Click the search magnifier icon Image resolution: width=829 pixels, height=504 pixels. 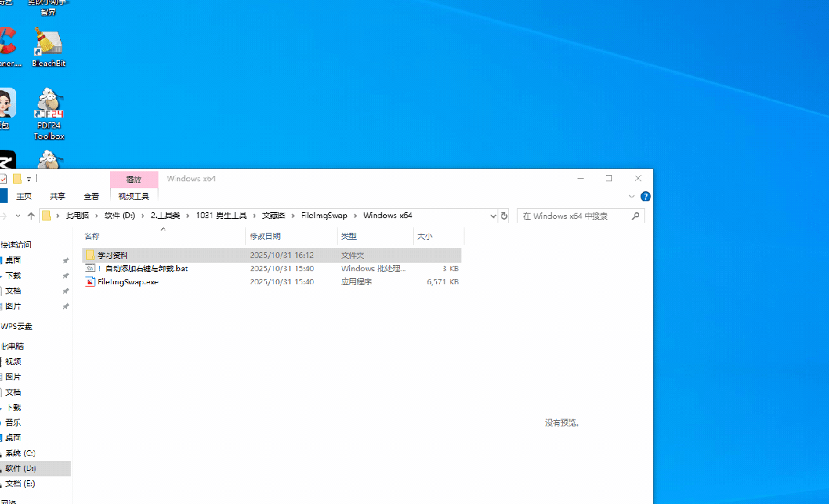635,216
